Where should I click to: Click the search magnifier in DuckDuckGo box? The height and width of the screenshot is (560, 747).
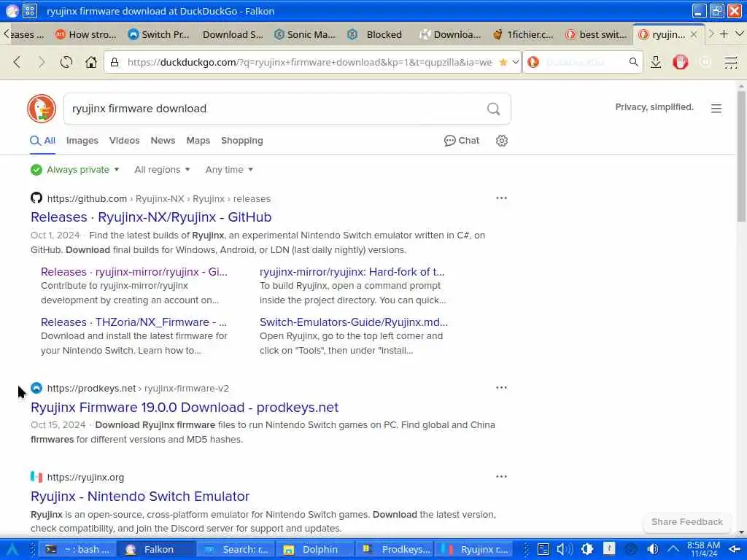(x=494, y=109)
